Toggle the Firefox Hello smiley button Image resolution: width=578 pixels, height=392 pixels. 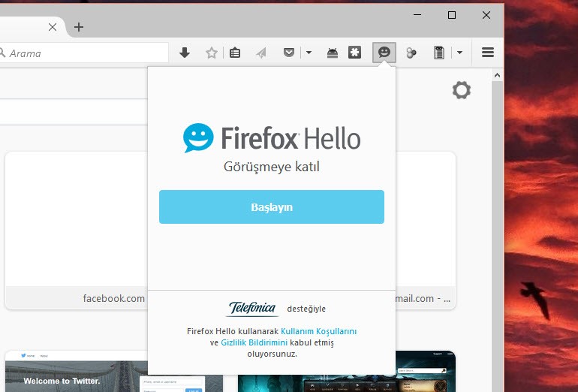[x=384, y=53]
